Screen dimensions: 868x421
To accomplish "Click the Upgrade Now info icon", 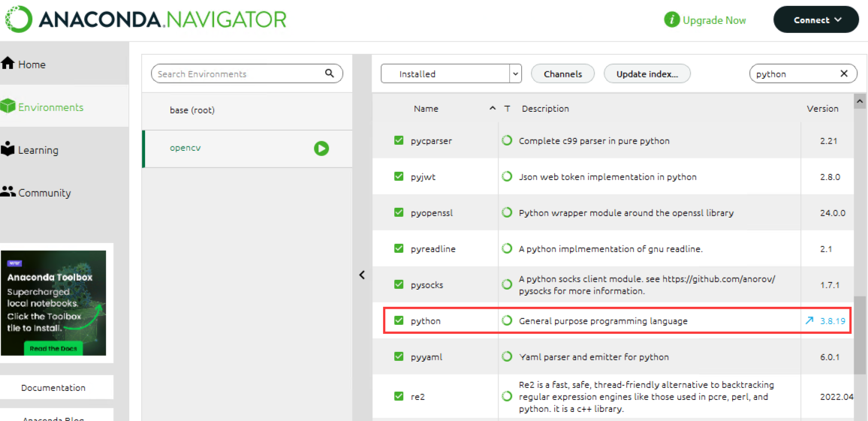I will tap(672, 20).
